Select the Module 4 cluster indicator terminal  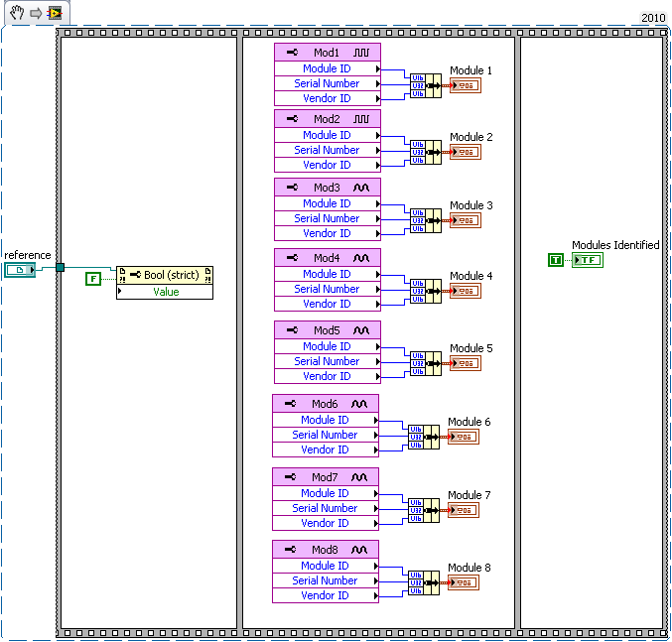pos(466,291)
